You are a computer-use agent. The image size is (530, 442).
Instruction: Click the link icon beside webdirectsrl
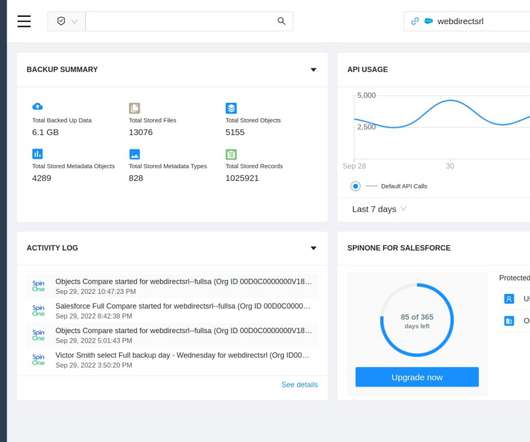coord(415,21)
